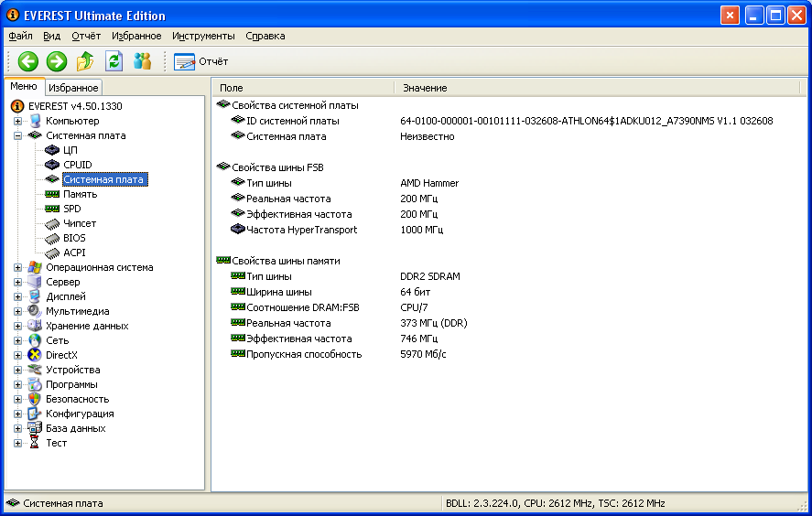Expand the Сервер tree node
The height and width of the screenshot is (516, 812).
click(17, 282)
